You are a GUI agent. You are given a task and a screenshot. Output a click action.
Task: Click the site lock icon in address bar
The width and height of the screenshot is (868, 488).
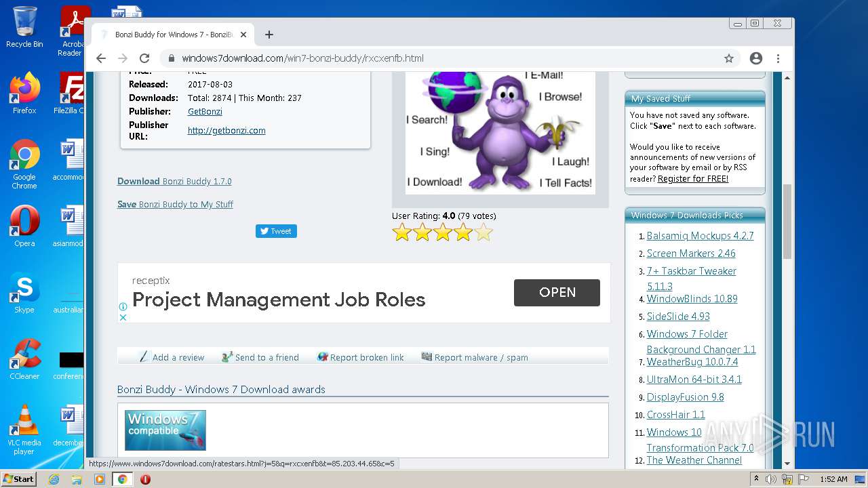172,58
